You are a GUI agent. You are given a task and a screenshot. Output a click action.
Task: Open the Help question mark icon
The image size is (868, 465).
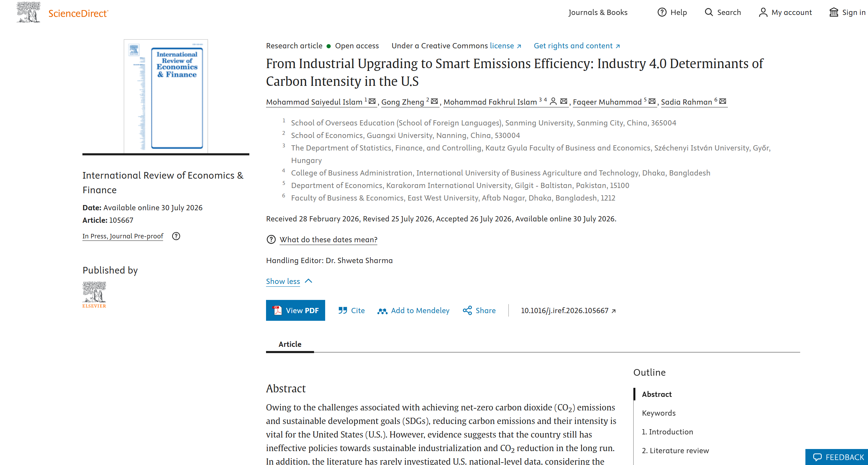pyautogui.click(x=662, y=12)
